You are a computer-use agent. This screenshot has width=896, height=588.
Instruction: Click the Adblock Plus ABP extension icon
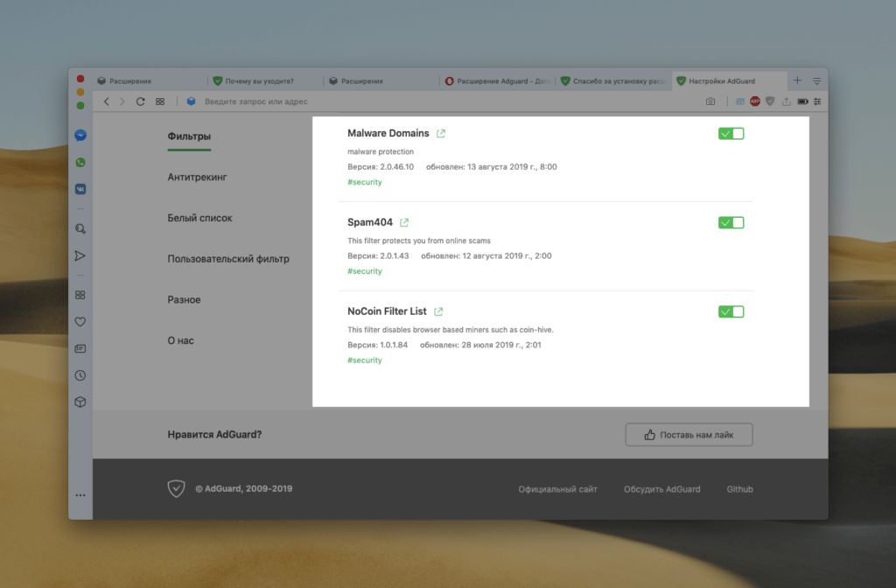click(x=755, y=101)
